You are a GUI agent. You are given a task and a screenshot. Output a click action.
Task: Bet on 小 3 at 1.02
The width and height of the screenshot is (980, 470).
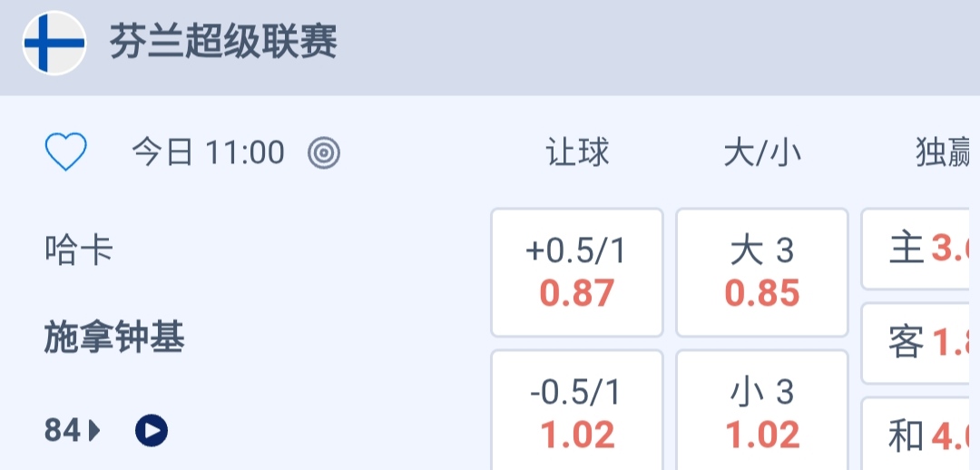[762, 413]
